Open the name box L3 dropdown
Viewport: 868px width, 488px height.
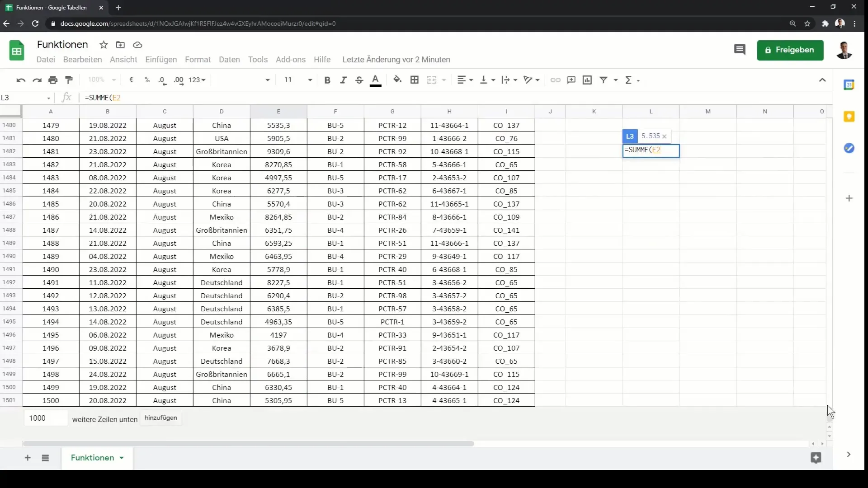(x=48, y=98)
